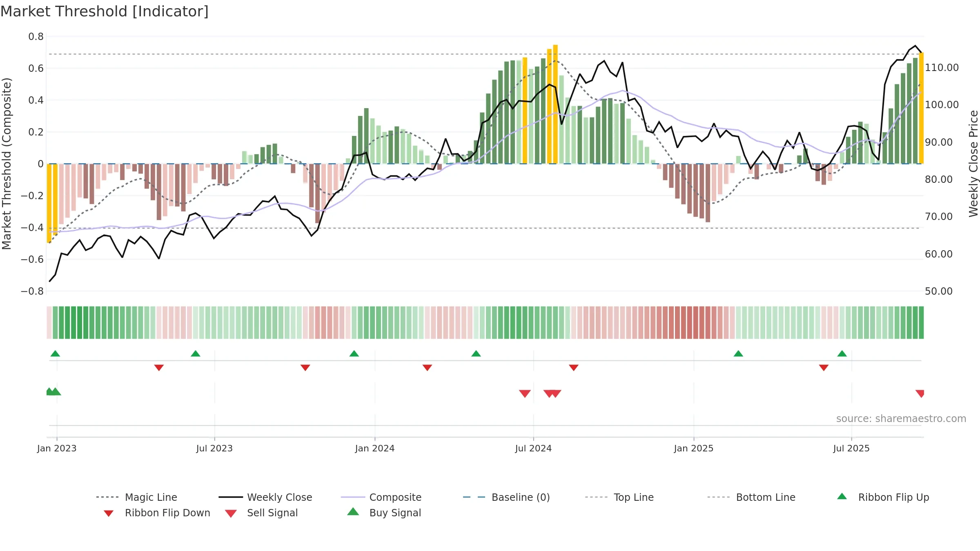This screenshot has width=980, height=551.
Task: Click the 0 baseline tick on left axis
Action: 40,164
